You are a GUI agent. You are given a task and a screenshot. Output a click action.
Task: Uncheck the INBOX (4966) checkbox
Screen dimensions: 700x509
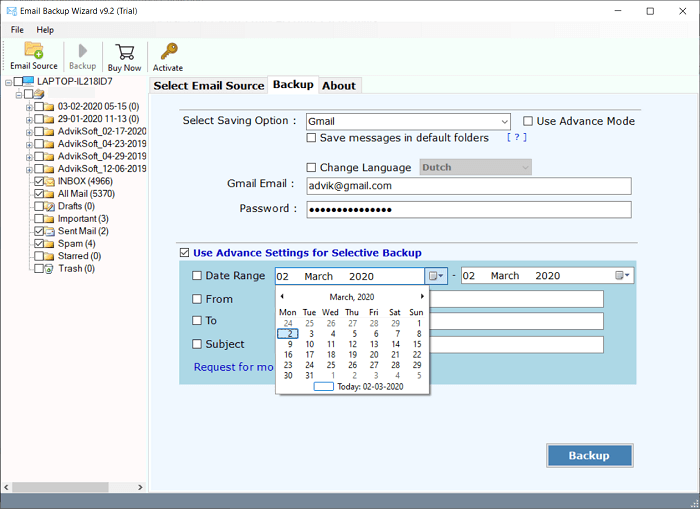[x=39, y=181]
